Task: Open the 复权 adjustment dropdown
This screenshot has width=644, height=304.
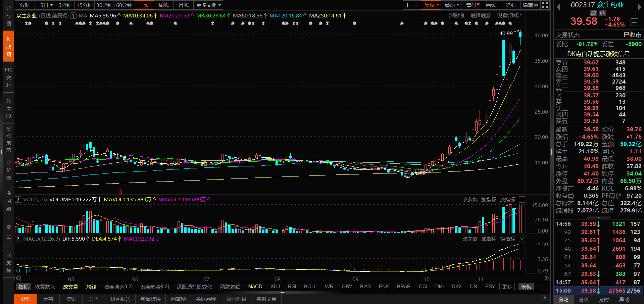Action: click(431, 5)
